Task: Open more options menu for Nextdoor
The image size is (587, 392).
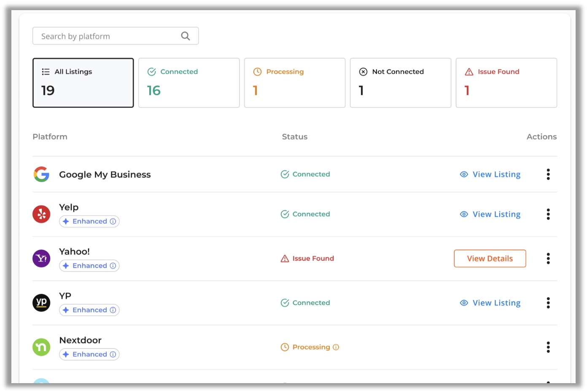Action: point(548,347)
